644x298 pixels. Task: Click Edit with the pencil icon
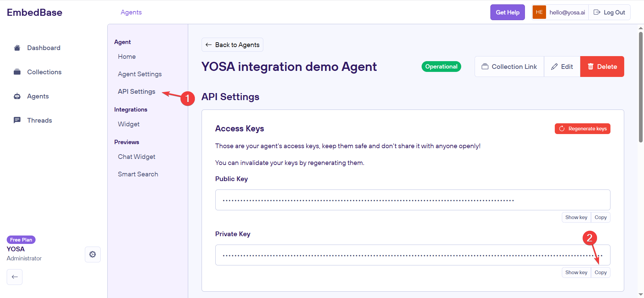point(562,67)
